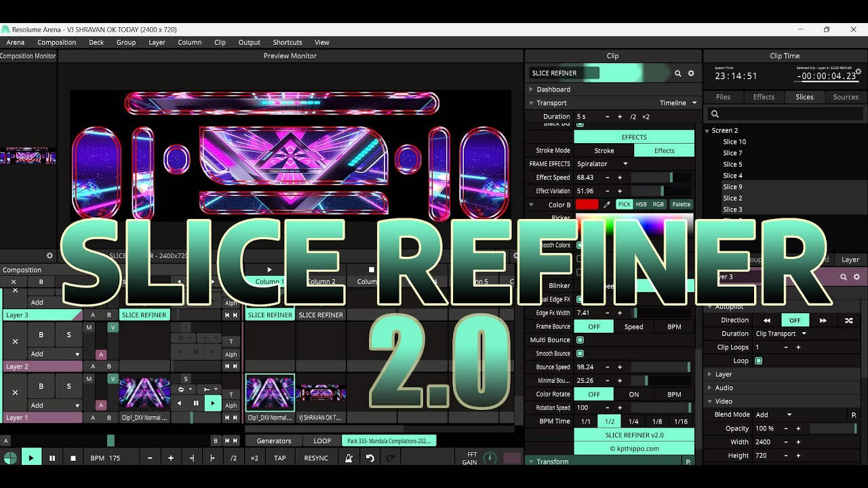Image resolution: width=868 pixels, height=488 pixels.
Task: Clear Layer 1 with the X button
Action: pyautogui.click(x=15, y=393)
